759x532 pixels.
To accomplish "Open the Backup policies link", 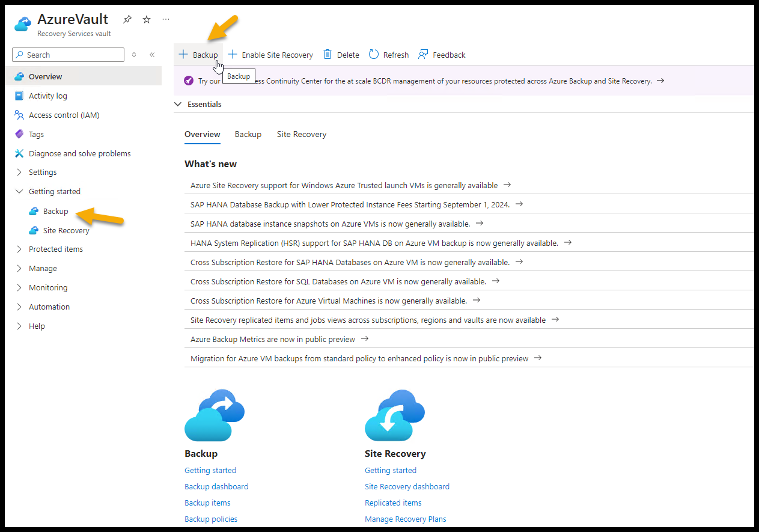I will [211, 519].
